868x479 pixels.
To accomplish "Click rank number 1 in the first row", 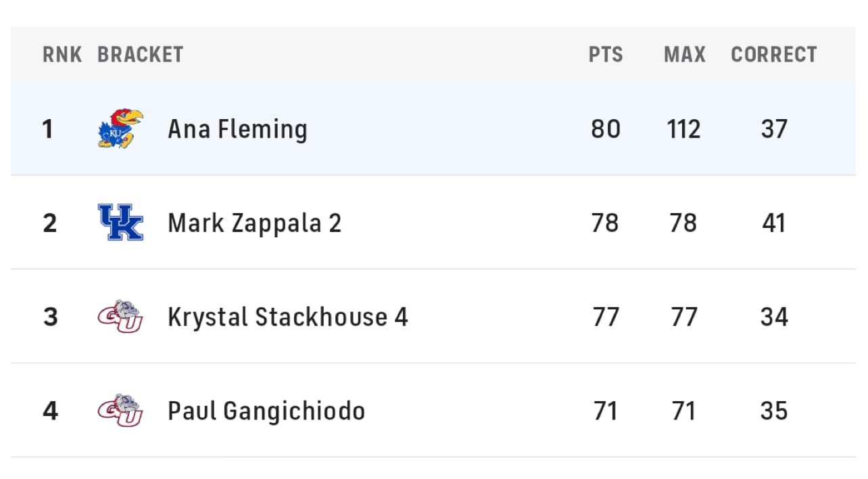I will point(47,129).
